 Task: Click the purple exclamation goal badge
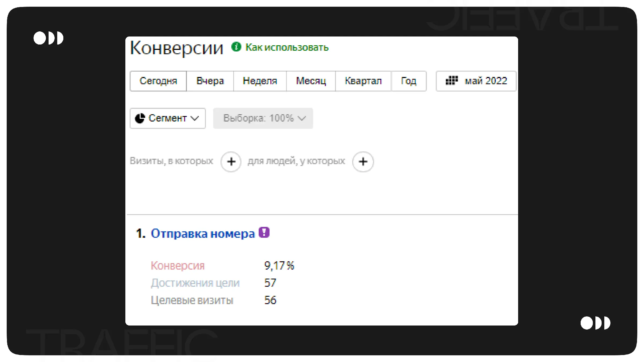(x=264, y=232)
